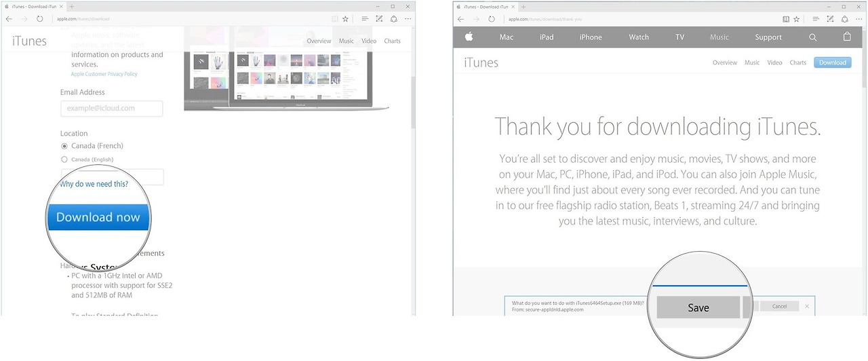The height and width of the screenshot is (361, 868).
Task: Open the share icon in the right browser window
Action: coord(846,19)
